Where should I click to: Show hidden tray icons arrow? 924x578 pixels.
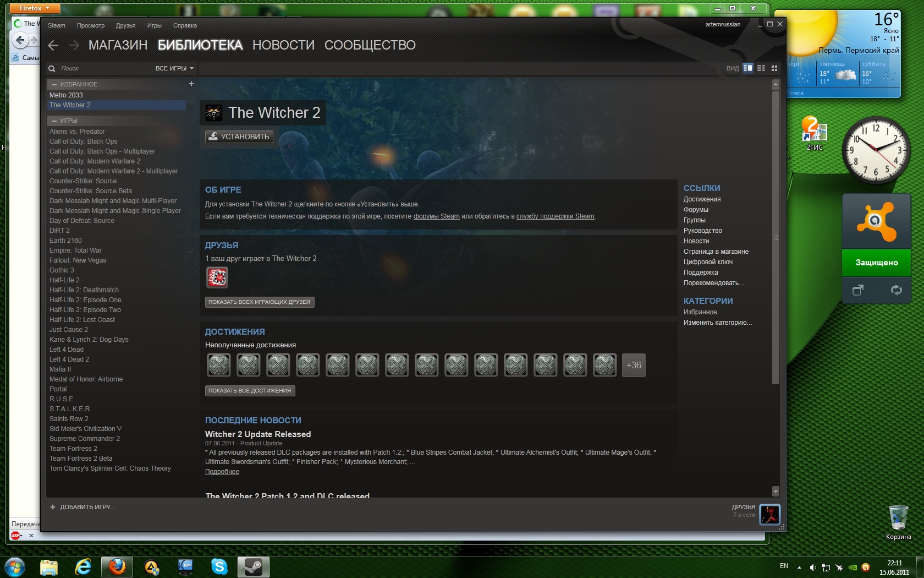pos(799,567)
